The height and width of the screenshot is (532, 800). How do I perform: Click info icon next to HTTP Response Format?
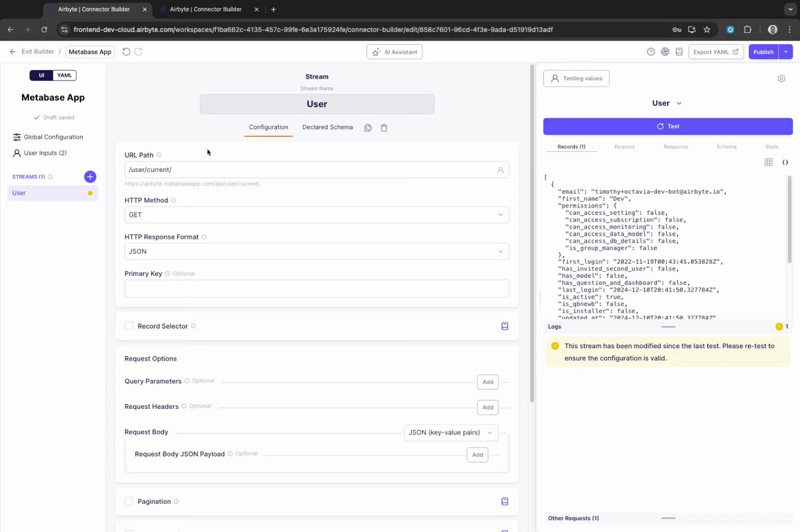204,238
